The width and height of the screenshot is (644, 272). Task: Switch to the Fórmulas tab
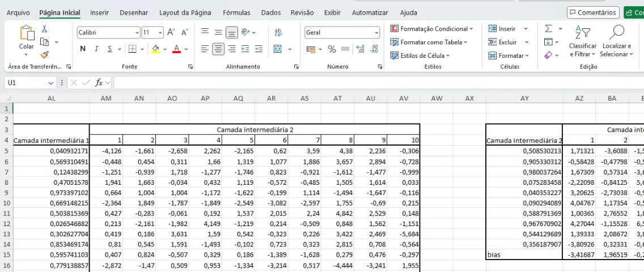coord(236,12)
